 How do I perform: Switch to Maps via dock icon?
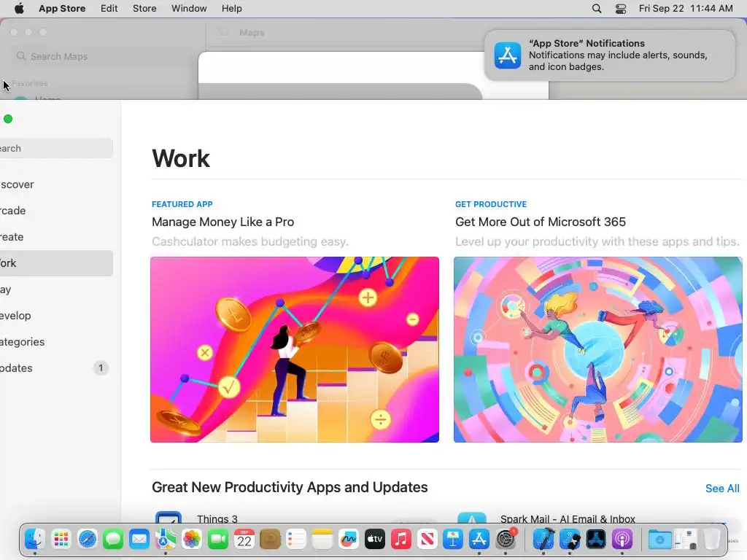pos(166,540)
